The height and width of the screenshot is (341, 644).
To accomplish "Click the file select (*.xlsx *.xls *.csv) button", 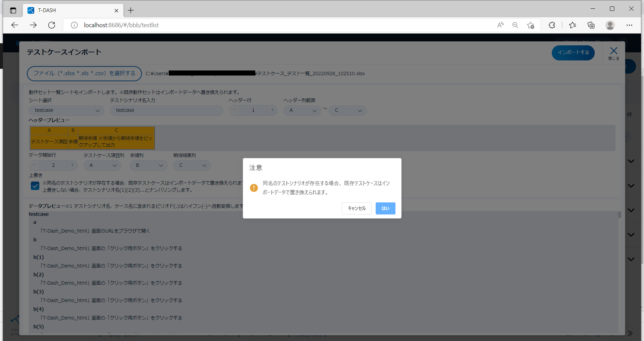I will click(x=84, y=74).
